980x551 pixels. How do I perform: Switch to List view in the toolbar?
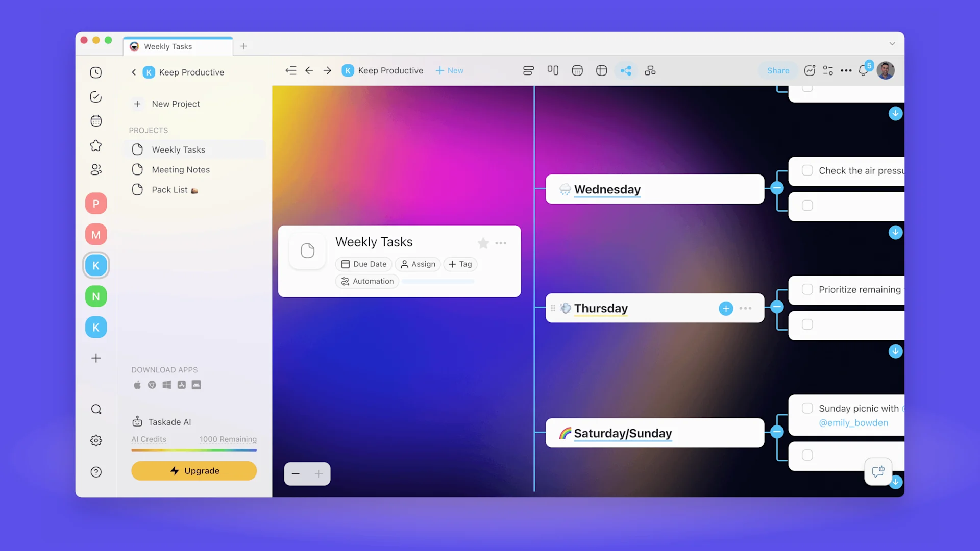click(x=528, y=70)
